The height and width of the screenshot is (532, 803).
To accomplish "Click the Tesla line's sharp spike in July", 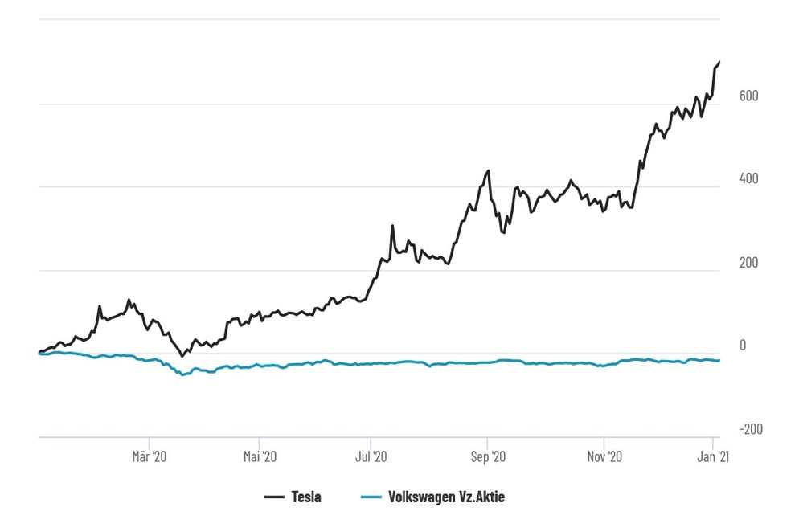I will pyautogui.click(x=392, y=226).
